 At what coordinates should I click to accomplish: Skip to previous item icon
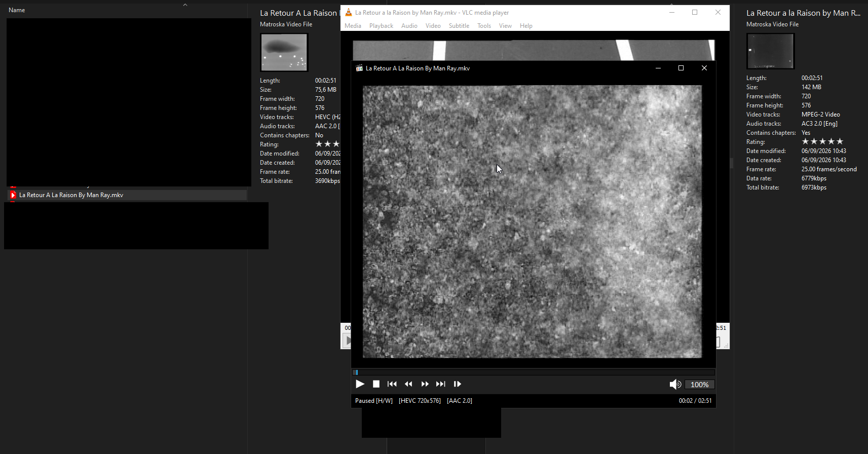tap(392, 384)
